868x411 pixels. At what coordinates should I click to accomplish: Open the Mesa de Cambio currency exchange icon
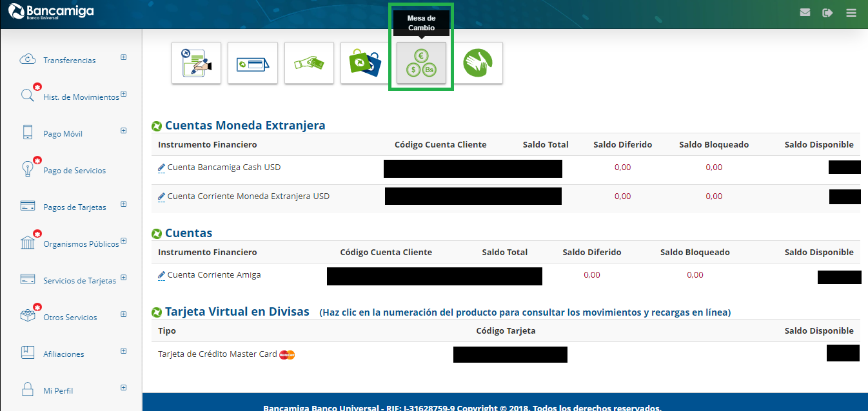tap(421, 63)
